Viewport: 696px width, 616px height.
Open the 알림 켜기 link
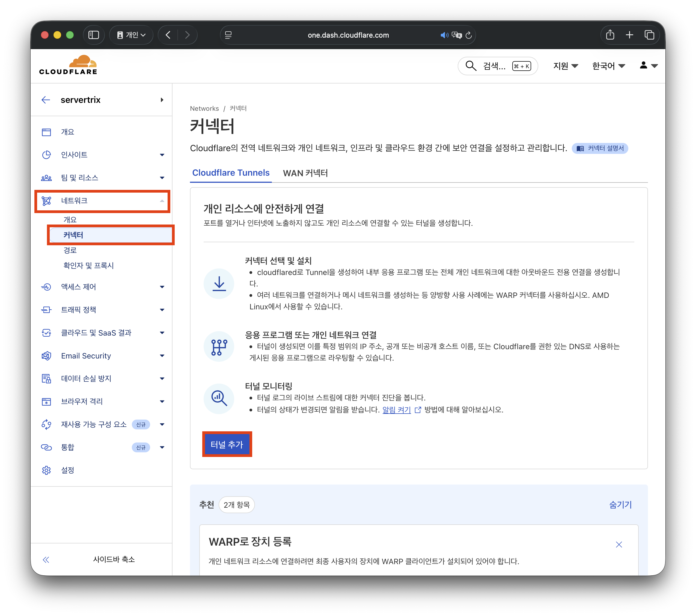coord(396,410)
